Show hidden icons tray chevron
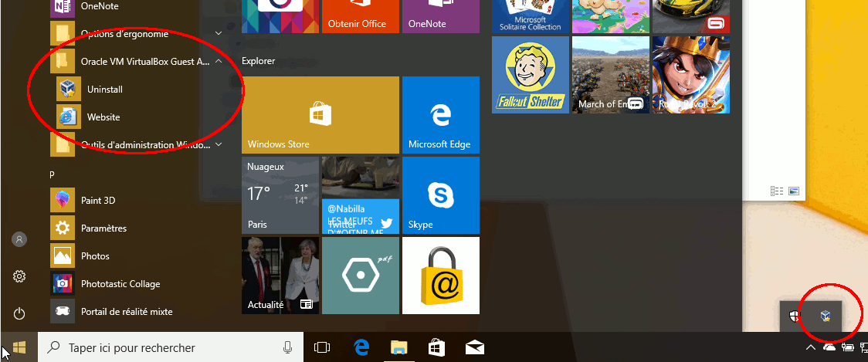The height and width of the screenshot is (362, 868). [810, 347]
